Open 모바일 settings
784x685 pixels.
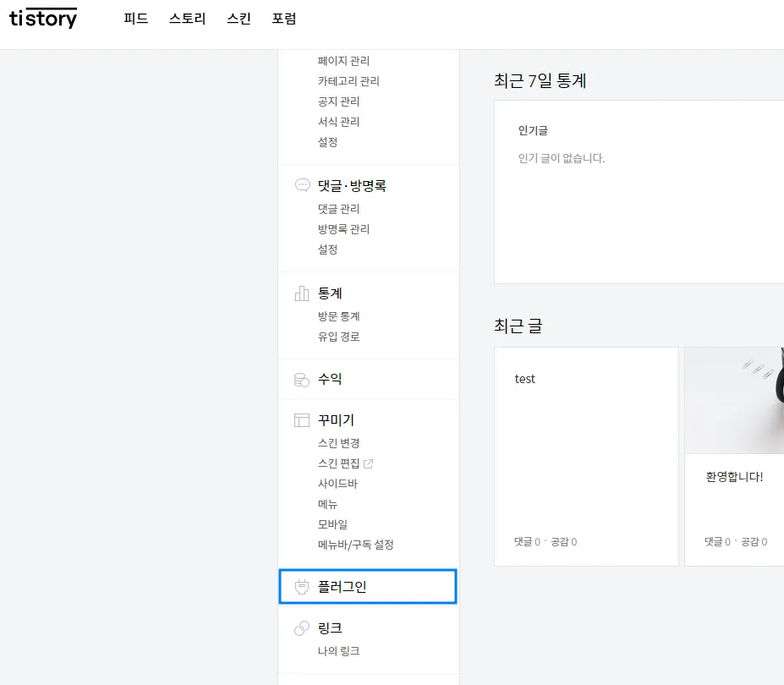(332, 524)
